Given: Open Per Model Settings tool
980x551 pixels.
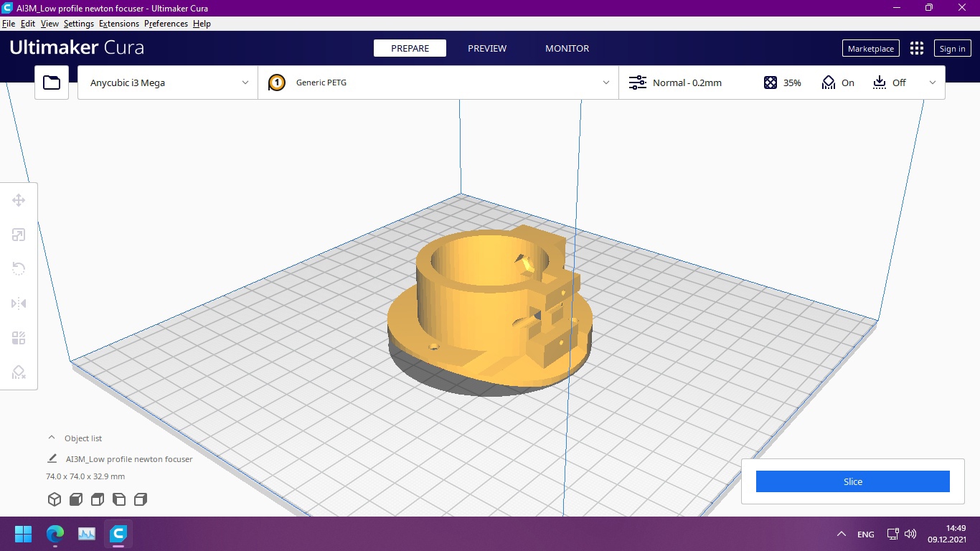Looking at the screenshot, I should pos(19,338).
